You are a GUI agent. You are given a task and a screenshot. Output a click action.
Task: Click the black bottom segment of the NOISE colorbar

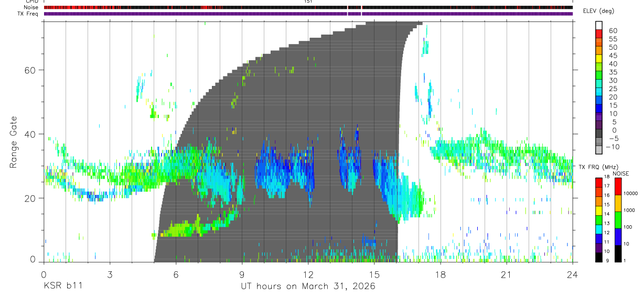point(618,253)
